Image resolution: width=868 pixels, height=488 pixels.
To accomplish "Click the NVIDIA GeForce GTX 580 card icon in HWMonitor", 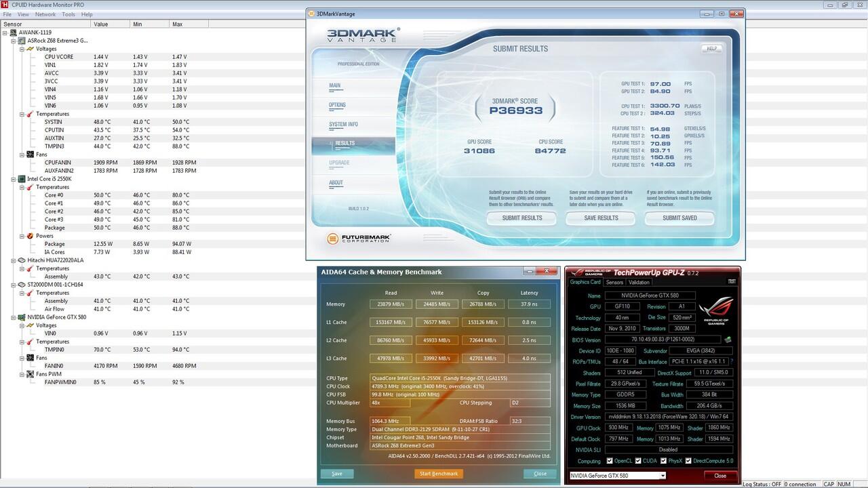I will coord(22,317).
